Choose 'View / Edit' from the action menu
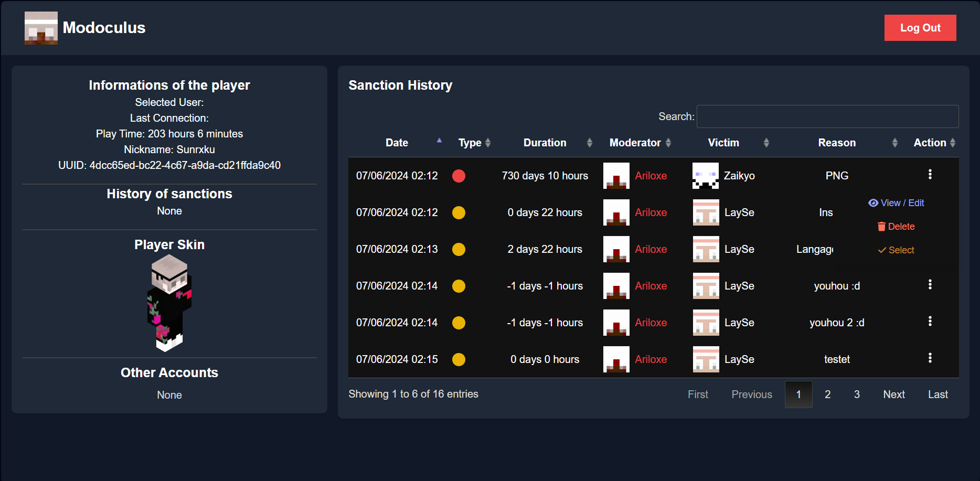 click(x=902, y=202)
